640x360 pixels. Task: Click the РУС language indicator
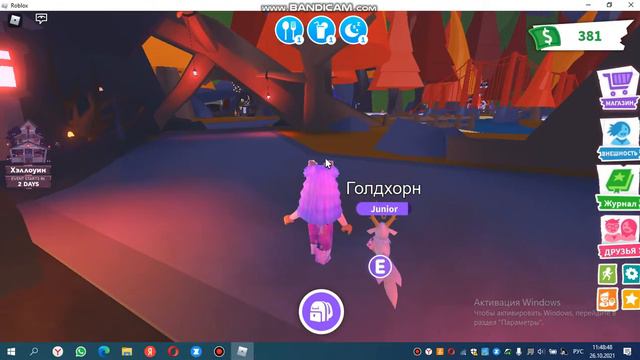tap(578, 351)
